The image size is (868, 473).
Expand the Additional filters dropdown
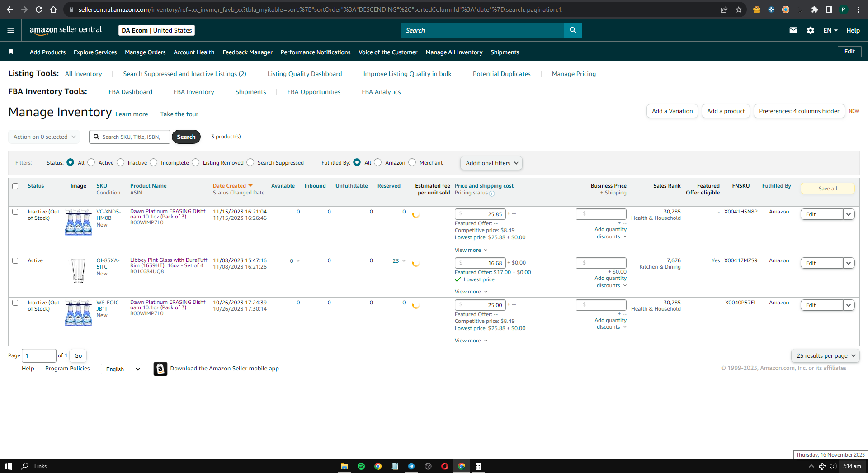tap(491, 163)
